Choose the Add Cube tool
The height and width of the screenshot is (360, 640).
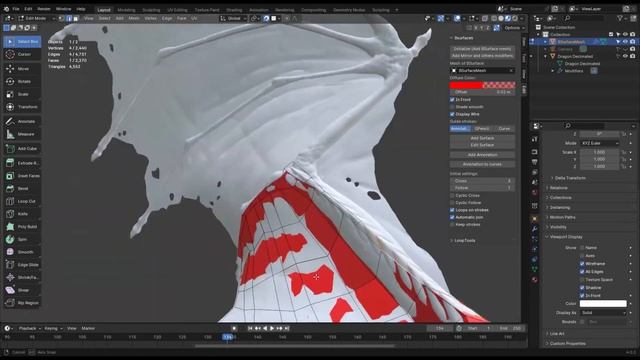(x=22, y=149)
